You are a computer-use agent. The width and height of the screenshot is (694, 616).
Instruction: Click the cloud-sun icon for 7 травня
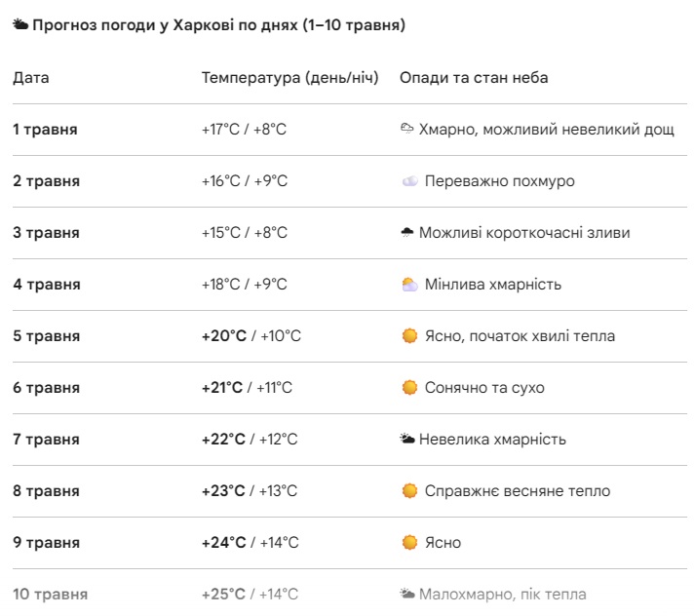click(x=407, y=440)
